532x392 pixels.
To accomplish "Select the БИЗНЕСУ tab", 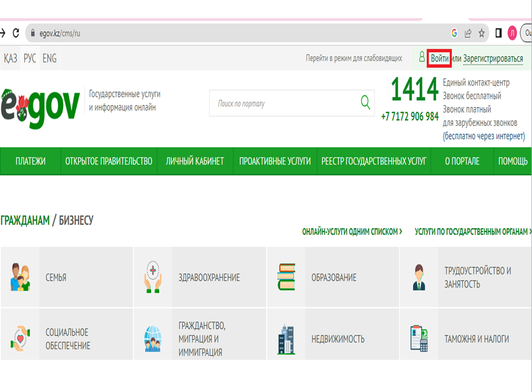I will point(77,221).
